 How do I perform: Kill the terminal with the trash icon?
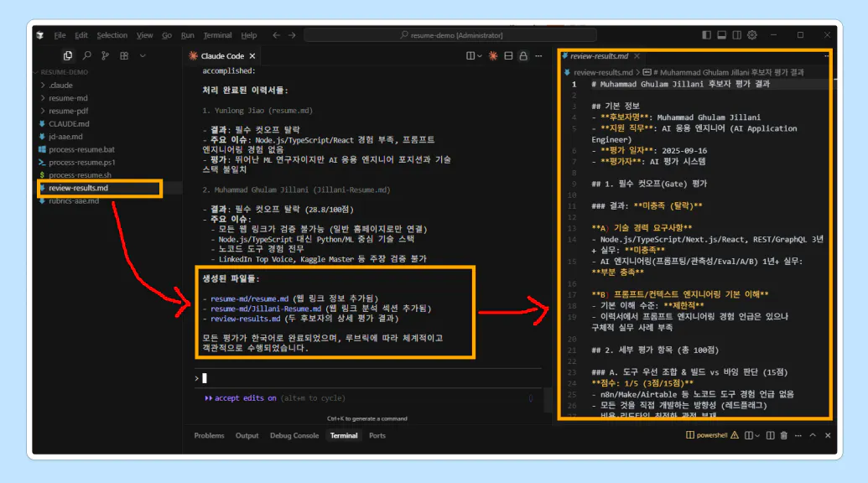click(784, 436)
